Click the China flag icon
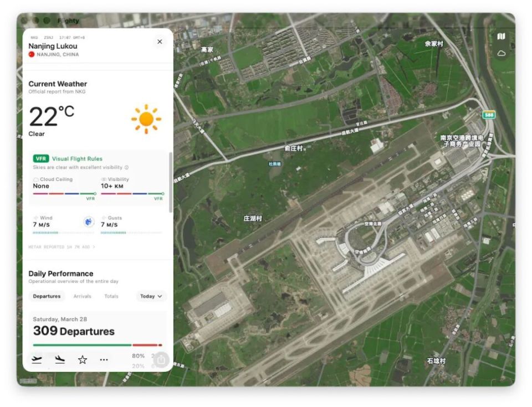Viewport: 532px width, 407px height. 32,54
